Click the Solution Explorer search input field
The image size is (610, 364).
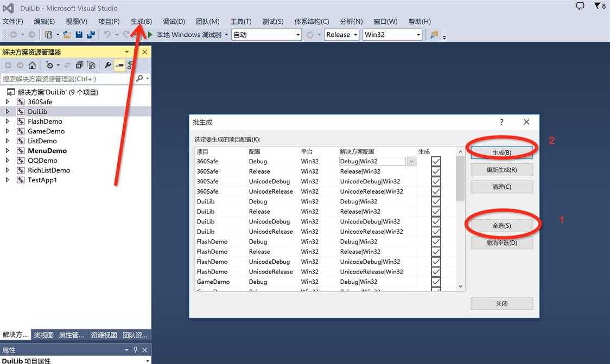(x=66, y=79)
